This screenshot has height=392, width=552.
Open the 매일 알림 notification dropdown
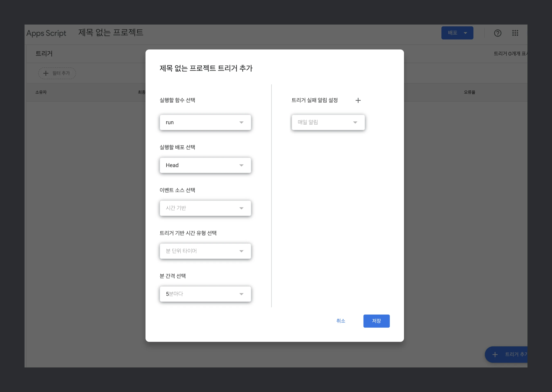pos(328,122)
